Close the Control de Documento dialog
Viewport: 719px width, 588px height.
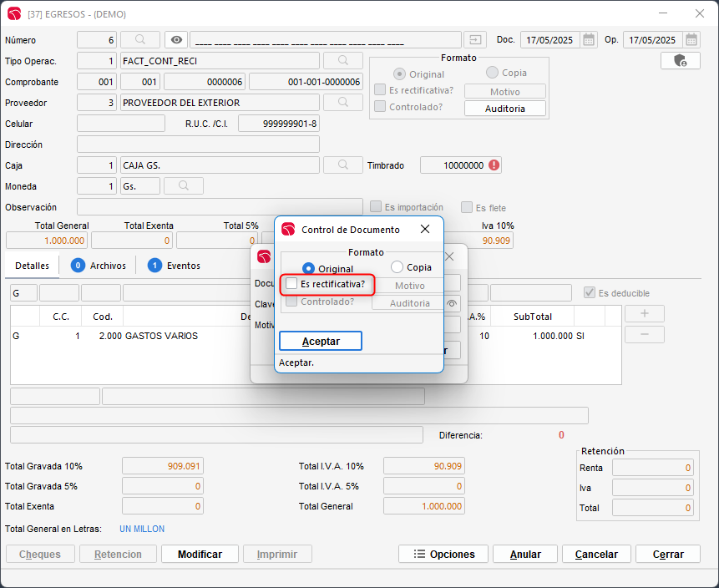tap(425, 229)
